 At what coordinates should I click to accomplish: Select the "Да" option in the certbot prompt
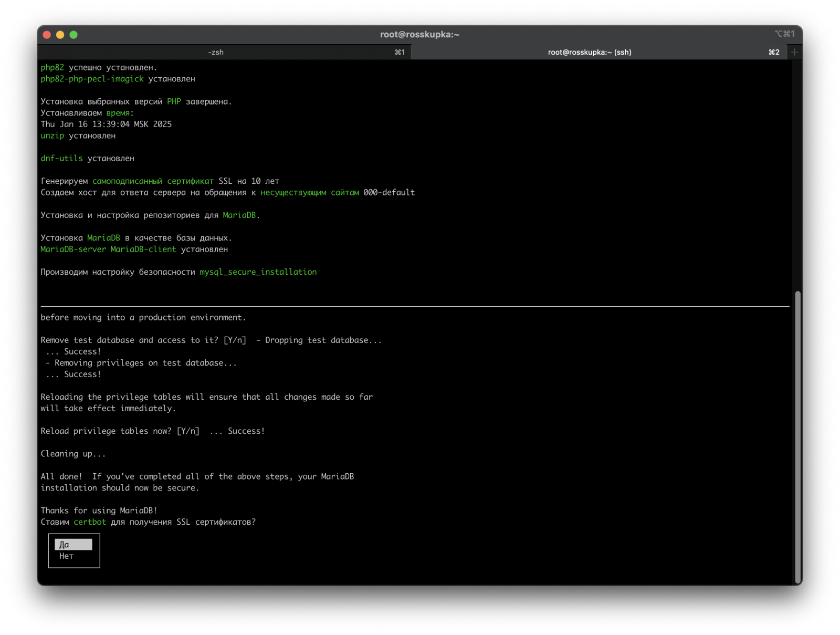(73, 545)
